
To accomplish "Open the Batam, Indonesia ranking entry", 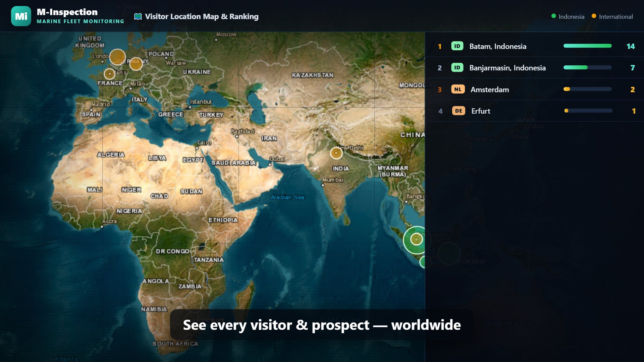I will pos(534,46).
